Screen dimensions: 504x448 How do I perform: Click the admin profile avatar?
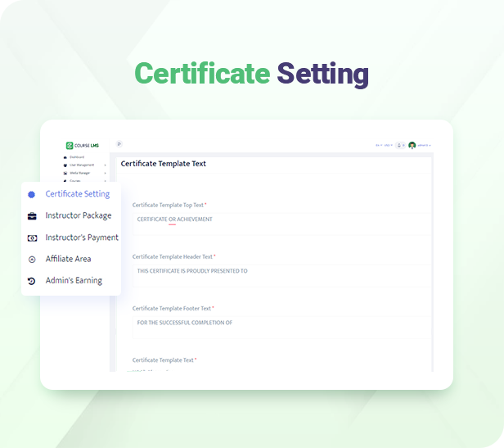[412, 145]
